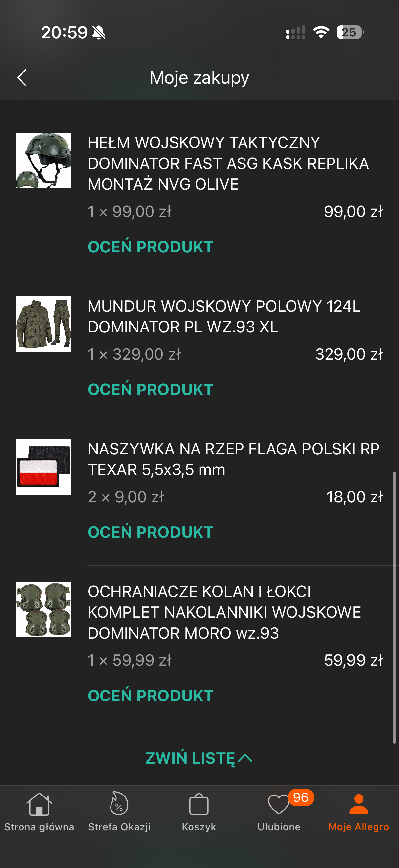Tap the 96 favorites badge
399x868 pixels.
(x=301, y=797)
